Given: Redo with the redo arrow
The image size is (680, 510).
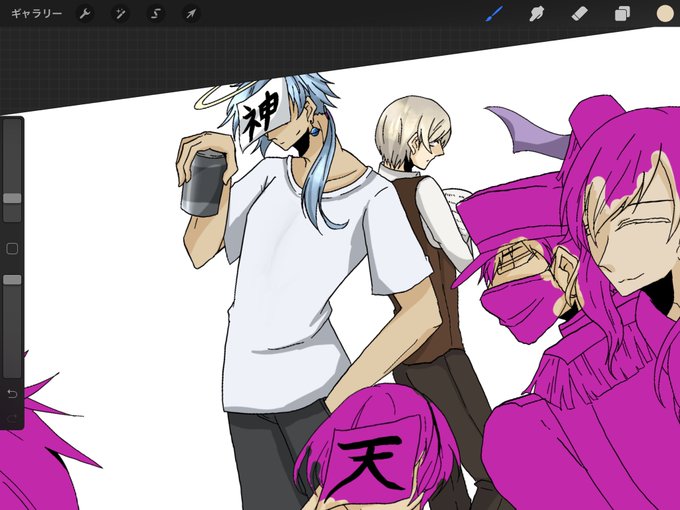Looking at the screenshot, I should pyautogui.click(x=12, y=418).
